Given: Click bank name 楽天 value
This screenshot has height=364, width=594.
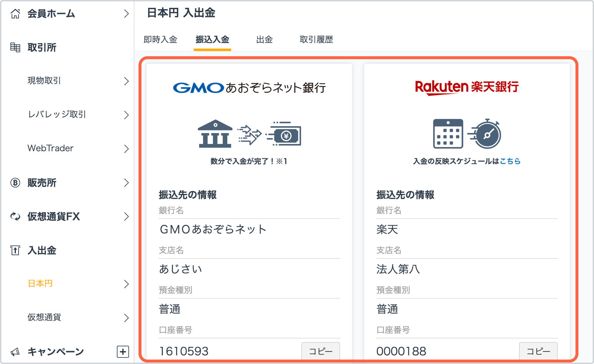Looking at the screenshot, I should [387, 229].
